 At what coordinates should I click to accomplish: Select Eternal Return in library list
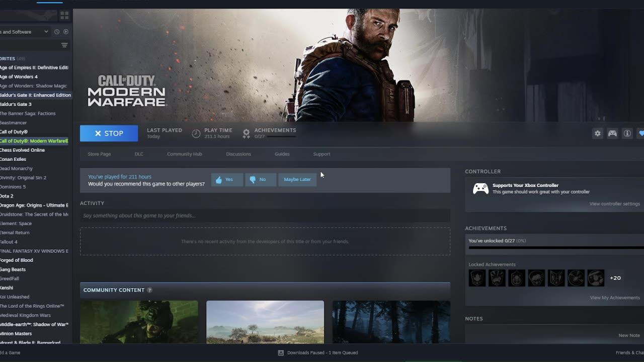15,233
